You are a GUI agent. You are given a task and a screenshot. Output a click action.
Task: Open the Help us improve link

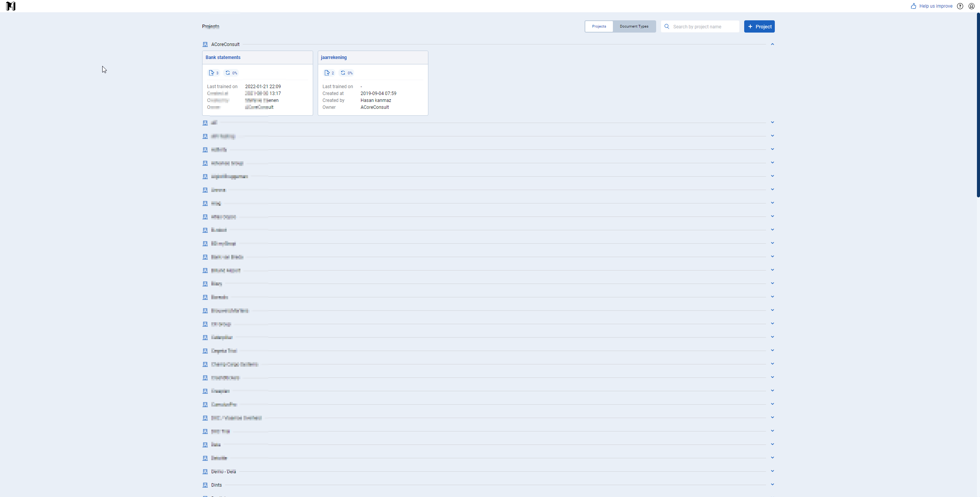click(x=932, y=6)
